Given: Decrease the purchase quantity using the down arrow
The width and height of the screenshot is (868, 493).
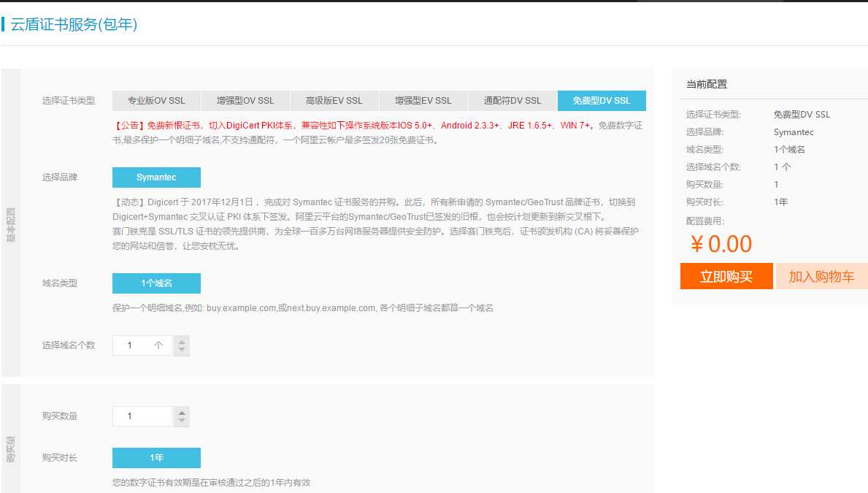Looking at the screenshot, I should pyautogui.click(x=181, y=419).
